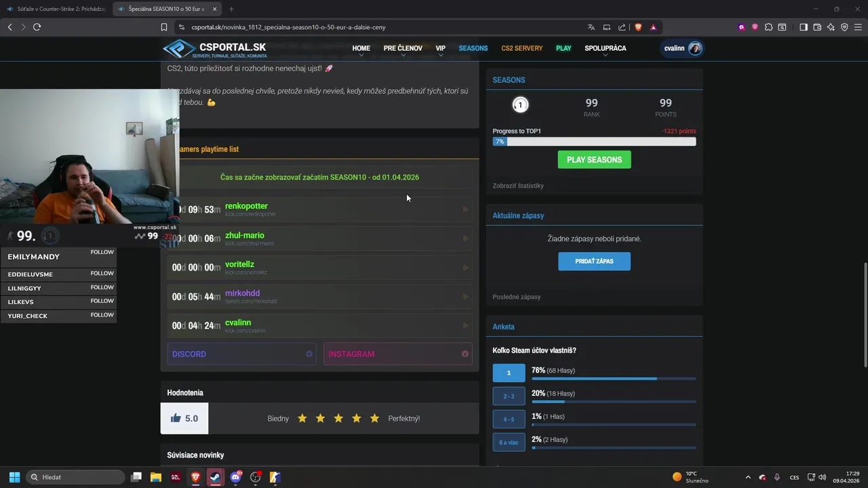Bookmark this page using bookmark icon
Viewport: 868px width, 488px height.
coord(164,27)
